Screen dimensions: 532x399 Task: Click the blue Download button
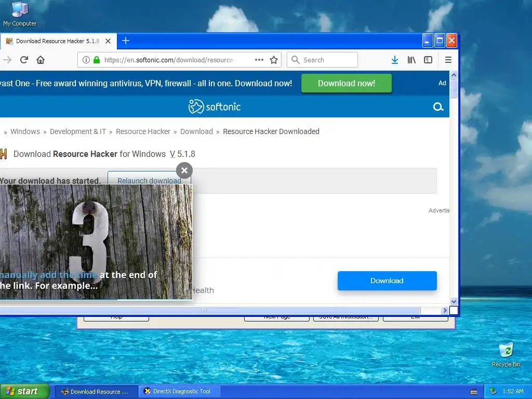pyautogui.click(x=387, y=281)
